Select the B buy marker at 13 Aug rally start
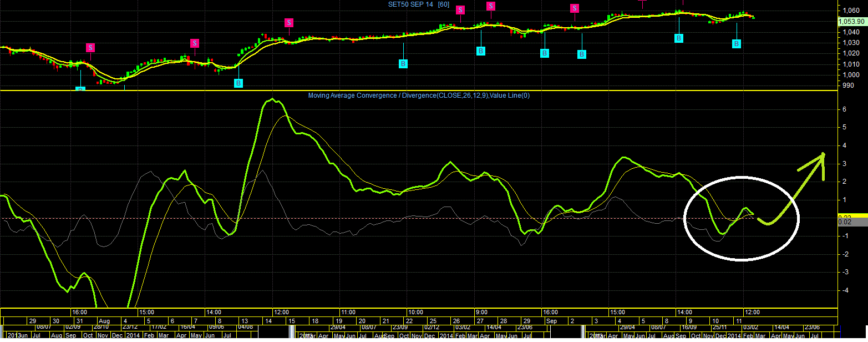 (x=238, y=83)
